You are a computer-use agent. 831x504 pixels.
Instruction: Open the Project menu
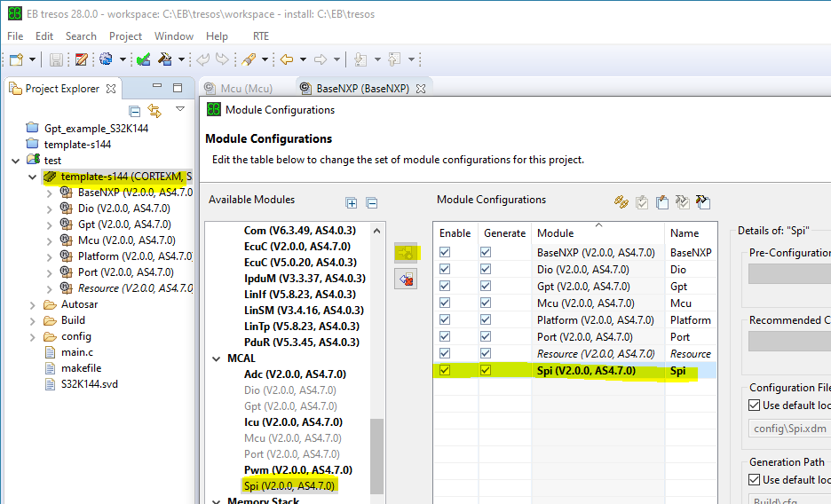pos(125,36)
